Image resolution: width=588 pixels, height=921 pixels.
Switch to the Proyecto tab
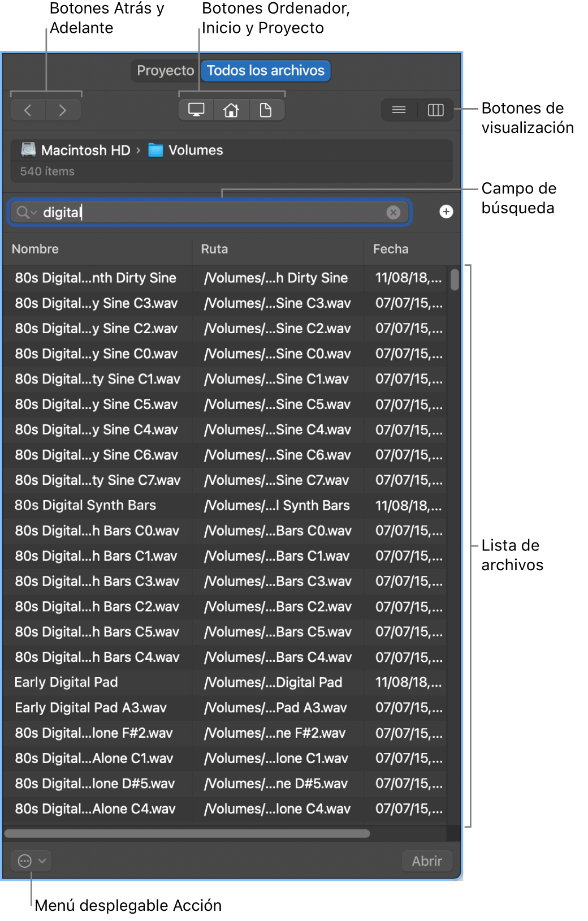coord(165,71)
